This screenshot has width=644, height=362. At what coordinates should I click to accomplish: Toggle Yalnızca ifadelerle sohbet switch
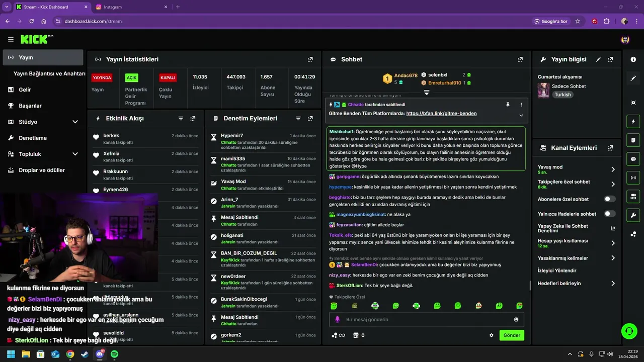[x=610, y=214]
